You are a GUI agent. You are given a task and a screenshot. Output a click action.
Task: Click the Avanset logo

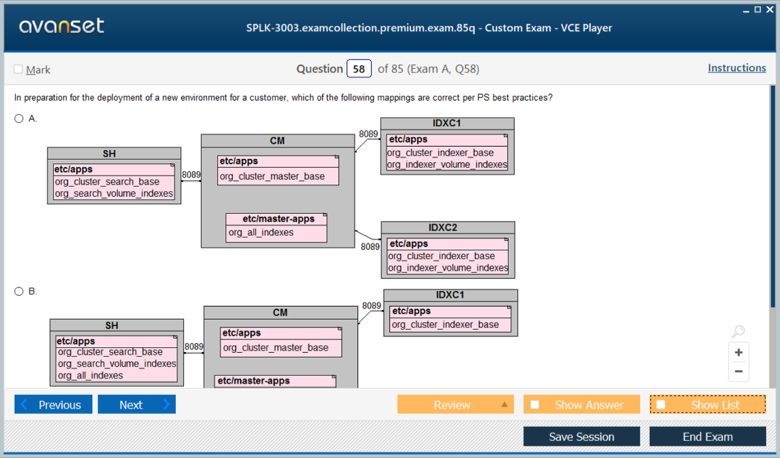tap(61, 27)
